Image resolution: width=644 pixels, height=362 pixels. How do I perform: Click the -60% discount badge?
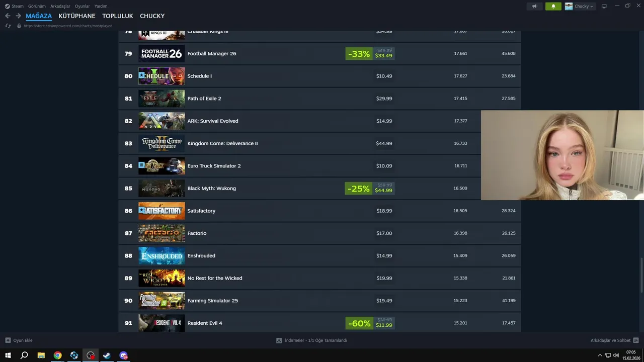[359, 323]
